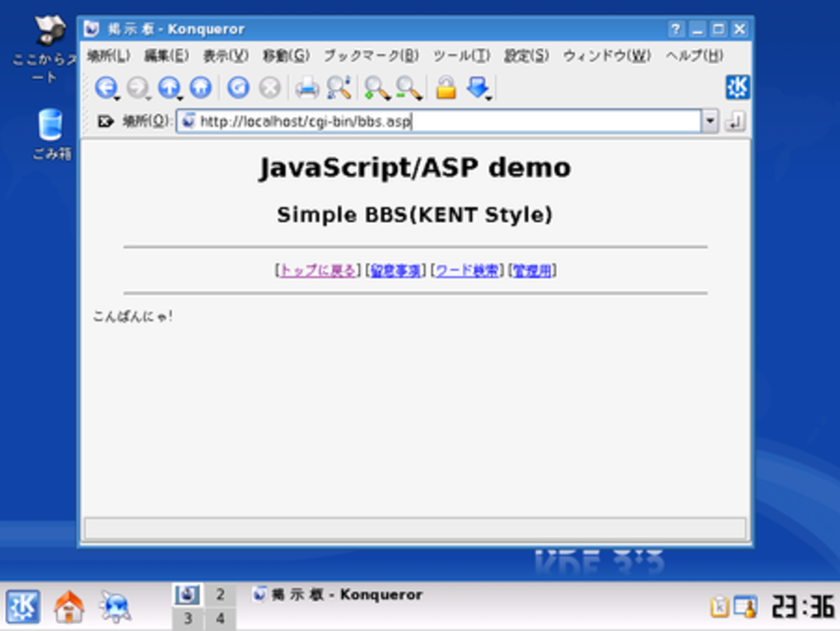Click the security padlock icon

click(x=446, y=87)
